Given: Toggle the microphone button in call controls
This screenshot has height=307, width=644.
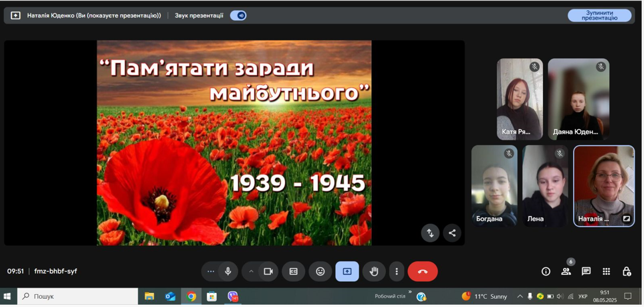Looking at the screenshot, I should [228, 271].
